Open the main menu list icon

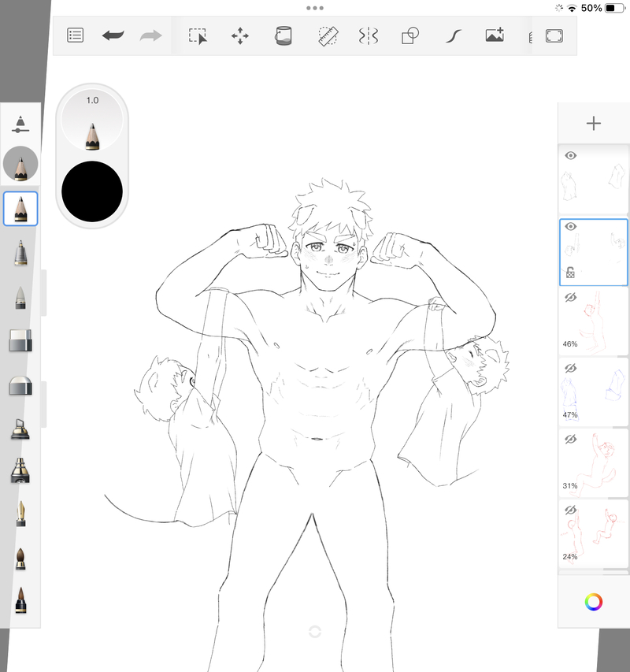click(x=76, y=35)
